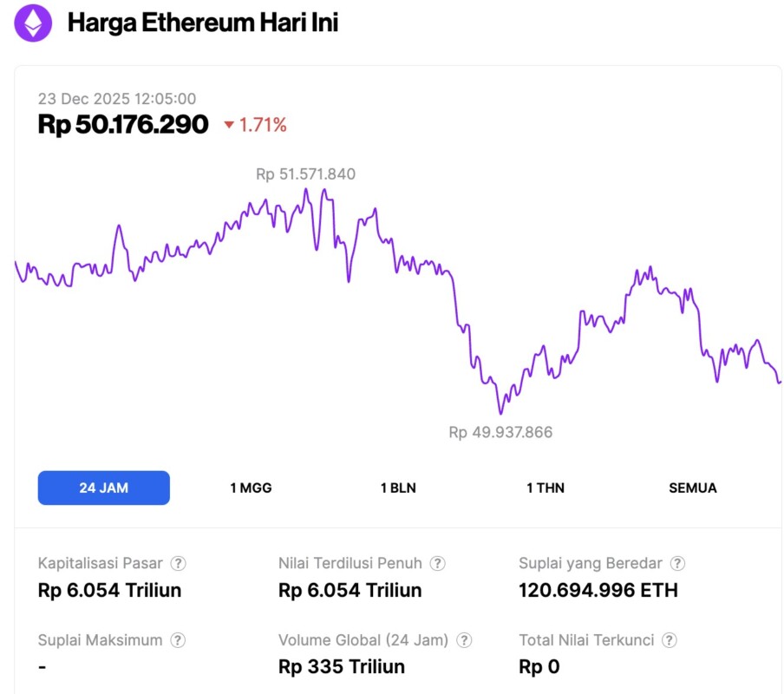
Task: Select the SEMUA time range
Action: coord(693,488)
